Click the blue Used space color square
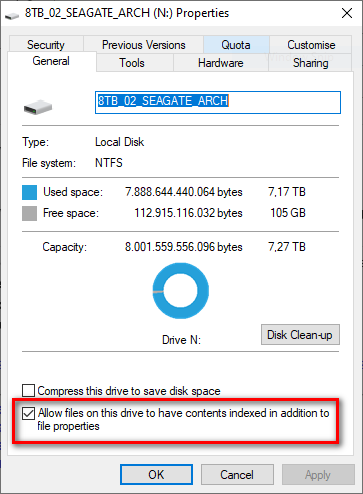363x494 pixels. click(29, 193)
